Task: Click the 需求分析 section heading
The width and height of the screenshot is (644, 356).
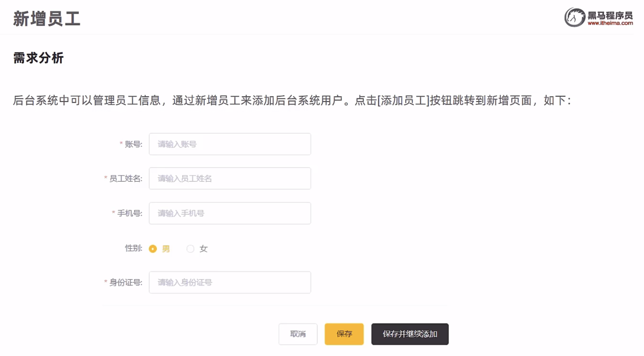Action: coord(38,58)
